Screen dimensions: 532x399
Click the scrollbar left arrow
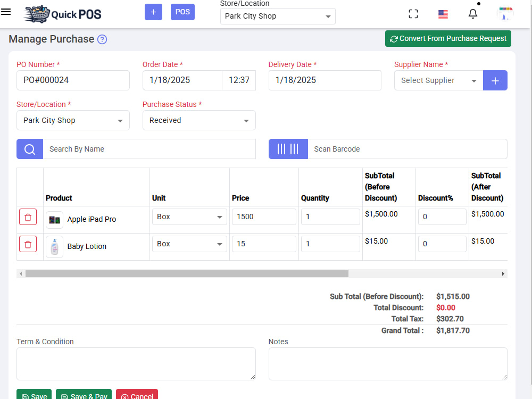point(21,274)
